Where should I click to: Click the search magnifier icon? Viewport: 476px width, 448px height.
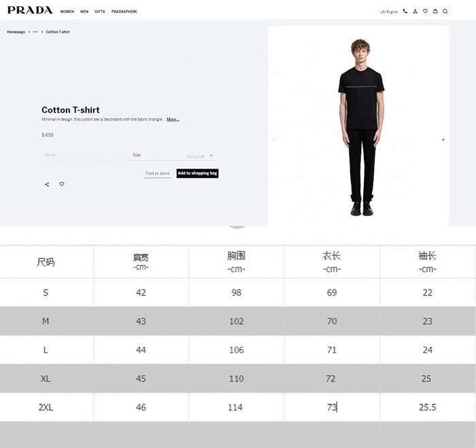point(445,12)
